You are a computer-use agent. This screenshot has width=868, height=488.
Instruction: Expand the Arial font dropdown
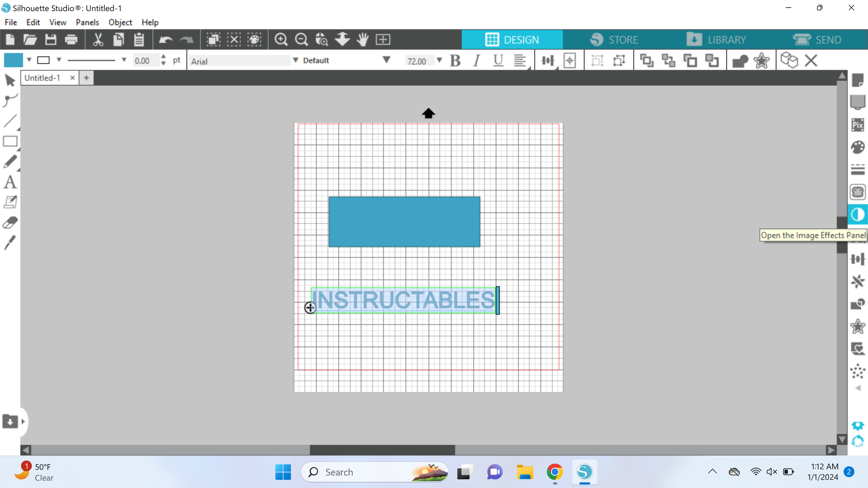(295, 60)
